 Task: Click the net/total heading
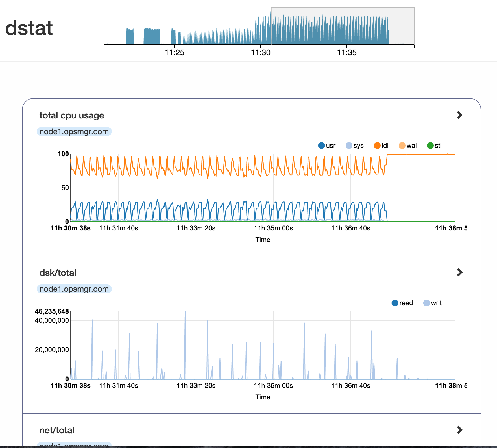[57, 430]
